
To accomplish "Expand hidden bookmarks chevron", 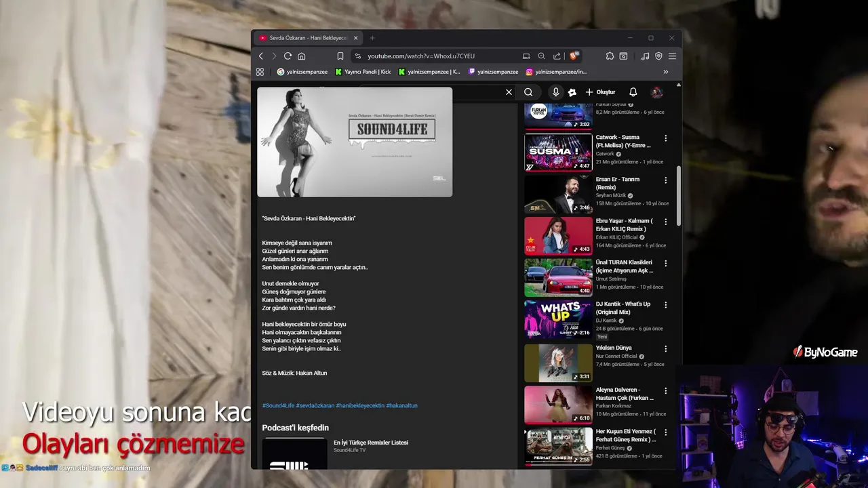I will (x=665, y=72).
